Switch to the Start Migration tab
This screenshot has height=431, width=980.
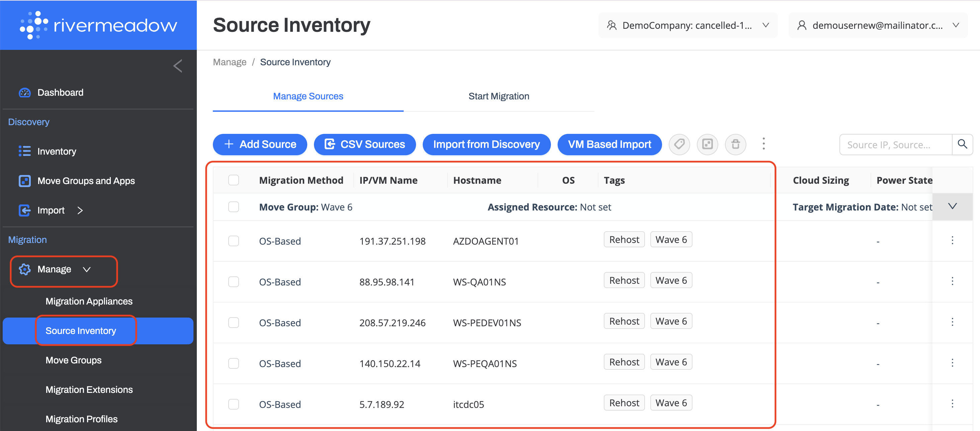[498, 96]
